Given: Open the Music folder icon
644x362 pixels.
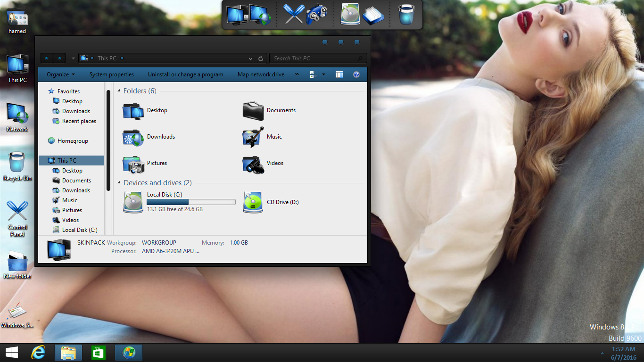Looking at the screenshot, I should 253,137.
